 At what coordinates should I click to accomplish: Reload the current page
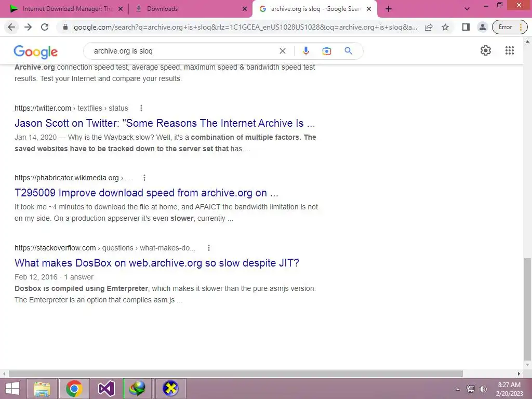coord(45,27)
